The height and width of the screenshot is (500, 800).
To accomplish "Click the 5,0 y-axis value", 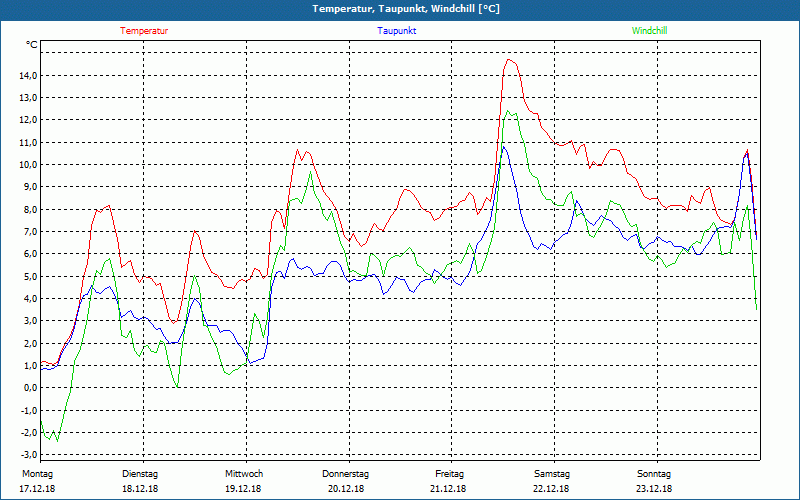I will click(x=31, y=276).
